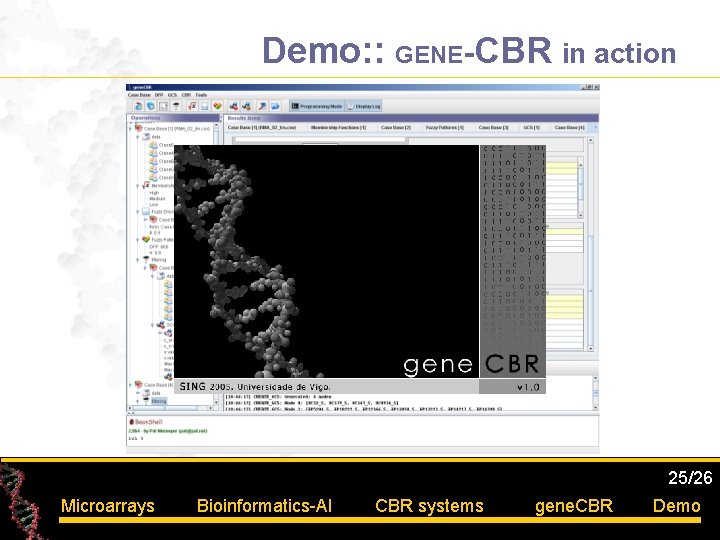
Task: Open the Tools menu
Action: (201, 95)
